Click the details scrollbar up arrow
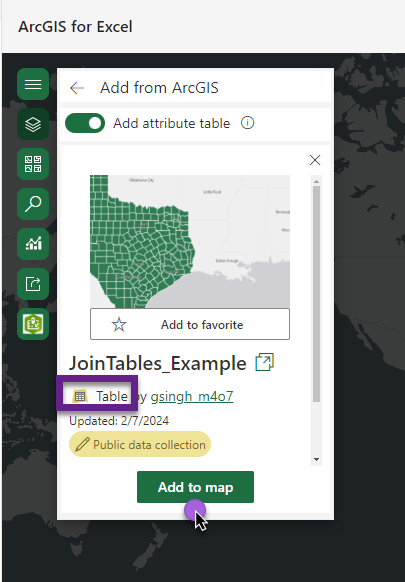Image resolution: width=405 pixels, height=582 pixels. pyautogui.click(x=316, y=182)
